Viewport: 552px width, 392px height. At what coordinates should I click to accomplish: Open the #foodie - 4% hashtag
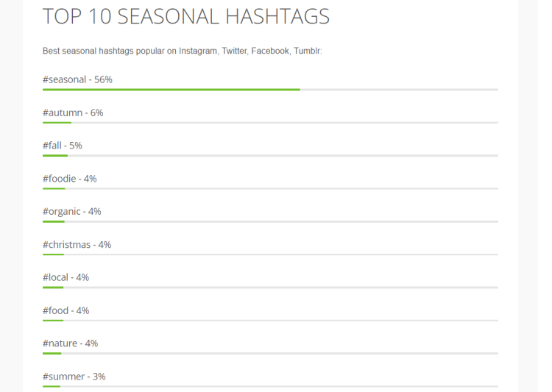70,179
